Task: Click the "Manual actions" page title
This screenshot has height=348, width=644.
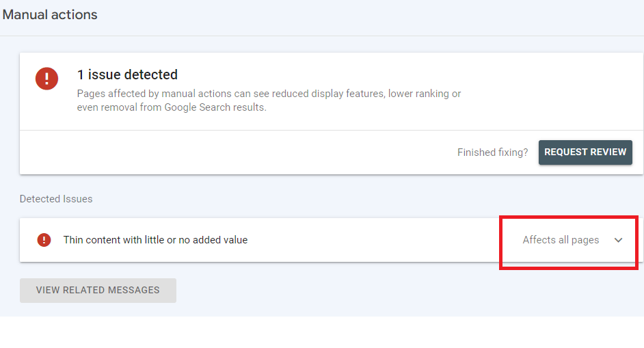Action: (50, 14)
